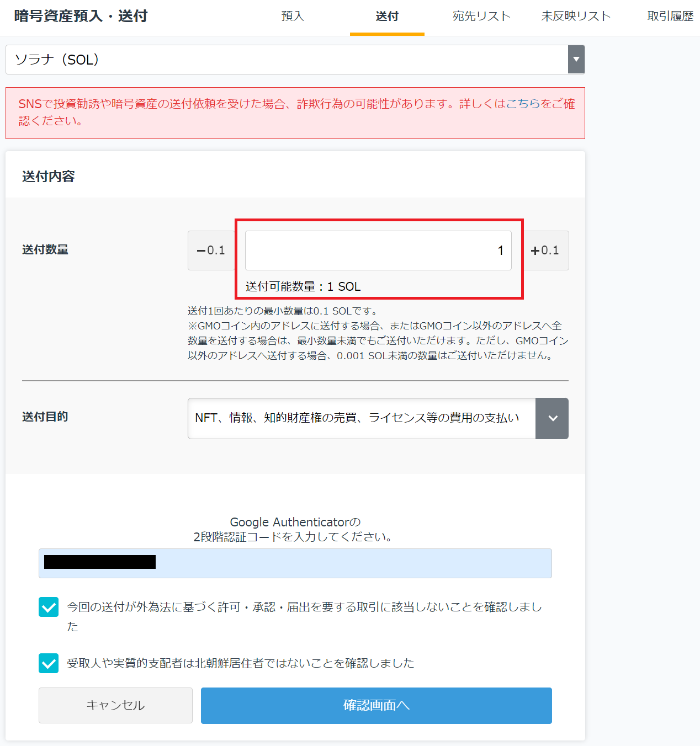Go to the 未反映リスト tab
This screenshot has width=700, height=746.
(x=576, y=17)
